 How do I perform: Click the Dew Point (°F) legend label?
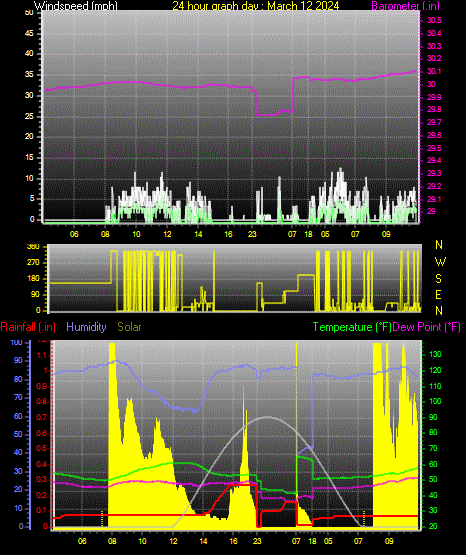(427, 327)
